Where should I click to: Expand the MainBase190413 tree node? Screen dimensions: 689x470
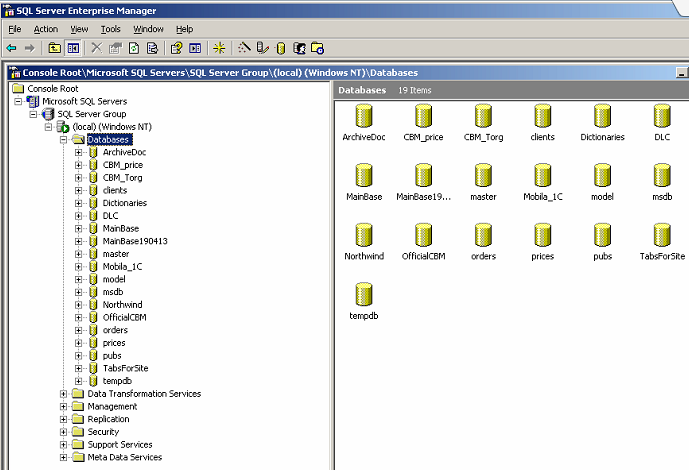tap(78, 241)
